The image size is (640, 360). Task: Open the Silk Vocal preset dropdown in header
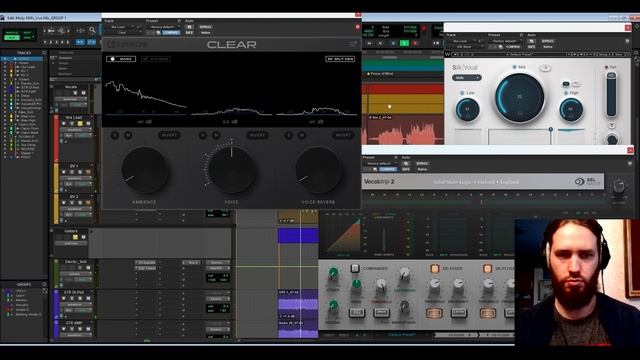(505, 41)
